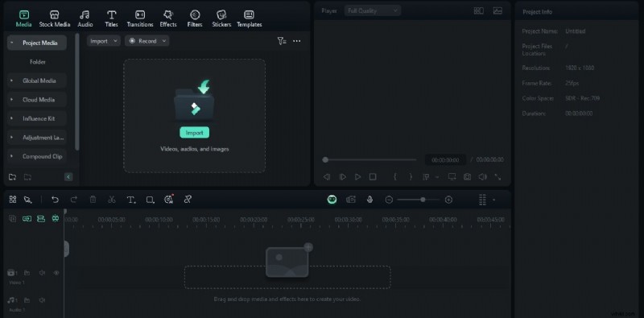Open the Effects tab
The image size is (644, 318).
168,19
